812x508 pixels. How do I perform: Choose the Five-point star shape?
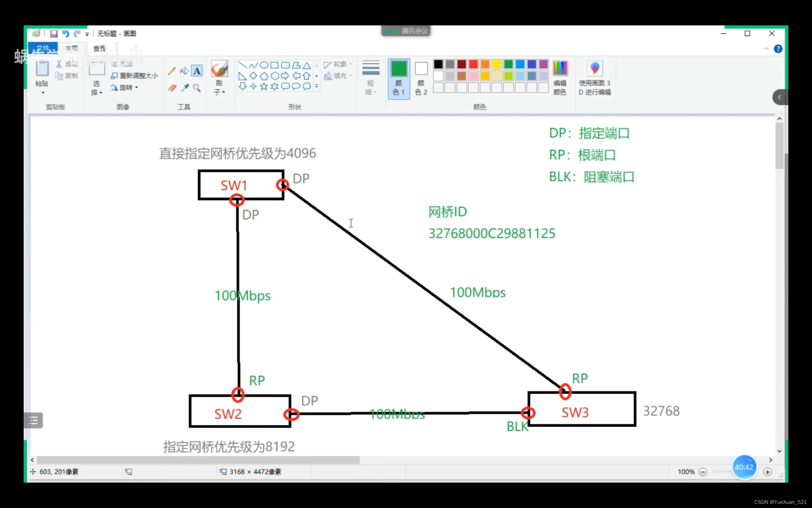coord(264,87)
